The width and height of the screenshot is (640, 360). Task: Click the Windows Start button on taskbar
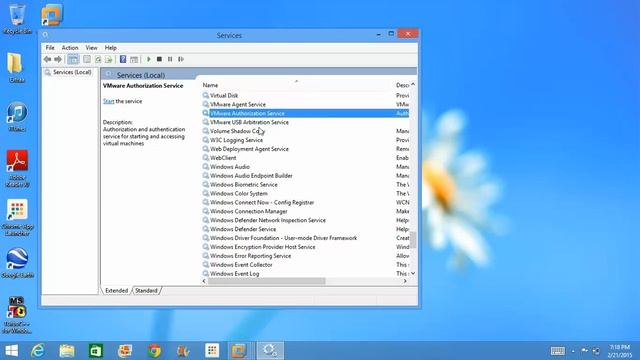[11, 351]
